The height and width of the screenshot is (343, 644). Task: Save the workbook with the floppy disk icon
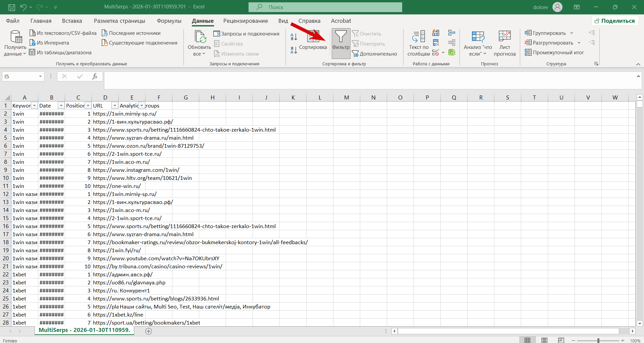[x=11, y=7]
